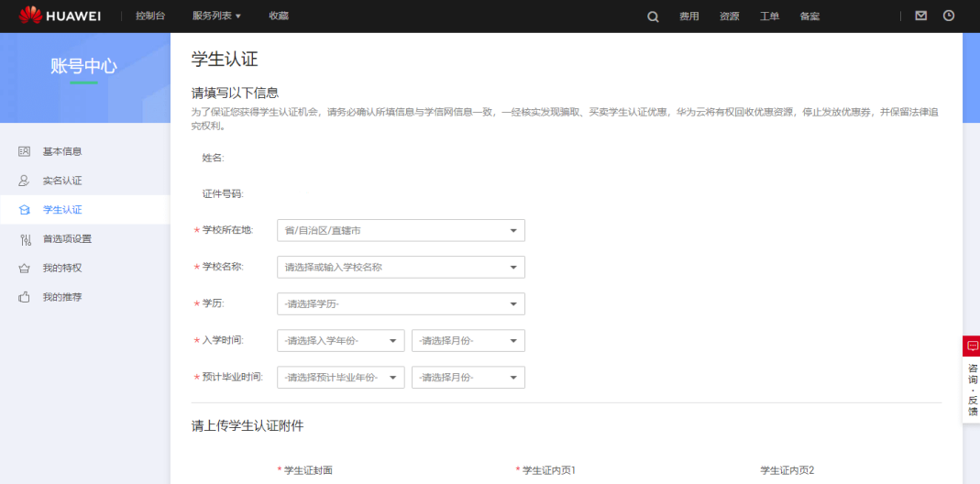The image size is (980, 484).
Task: Click the 我的推荐 thumbs-up icon
Action: 25,297
